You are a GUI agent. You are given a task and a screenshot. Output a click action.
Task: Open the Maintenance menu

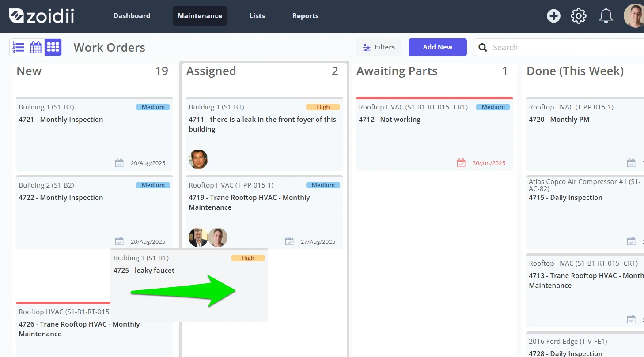coord(200,16)
